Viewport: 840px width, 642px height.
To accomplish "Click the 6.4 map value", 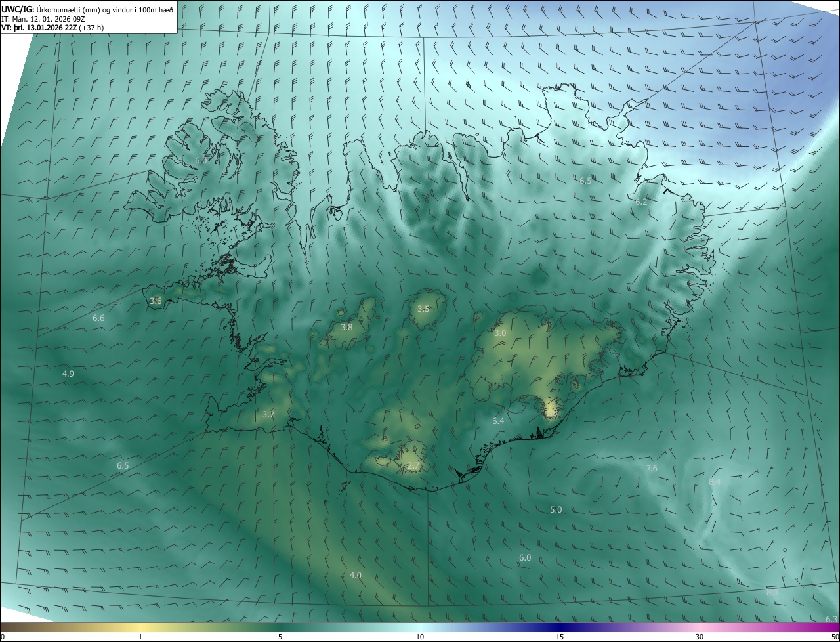I will click(498, 421).
